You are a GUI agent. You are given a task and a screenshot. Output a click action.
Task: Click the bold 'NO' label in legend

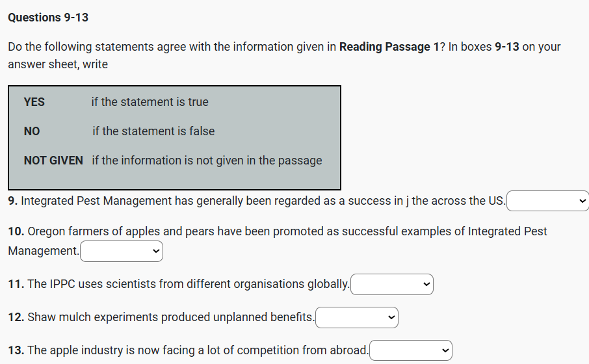[32, 131]
